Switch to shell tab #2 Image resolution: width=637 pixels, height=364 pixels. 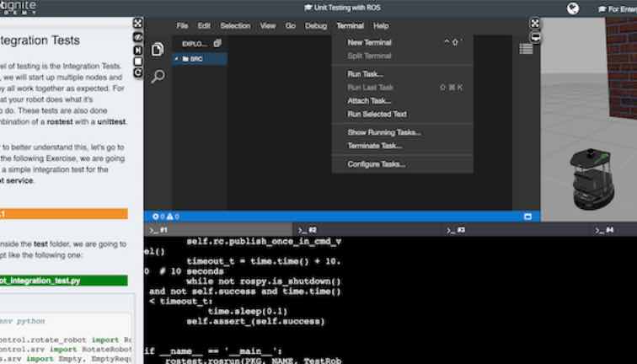[367, 230]
